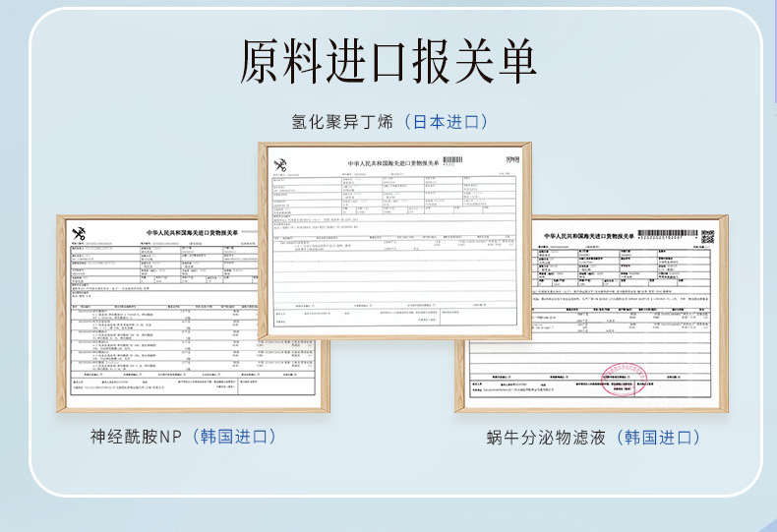Select the QR code on the right declaration form
The image size is (777, 532).
(707, 236)
